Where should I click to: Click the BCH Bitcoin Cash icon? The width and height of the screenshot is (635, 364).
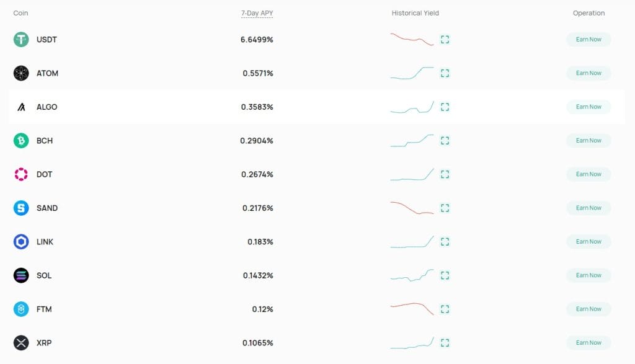coord(22,140)
